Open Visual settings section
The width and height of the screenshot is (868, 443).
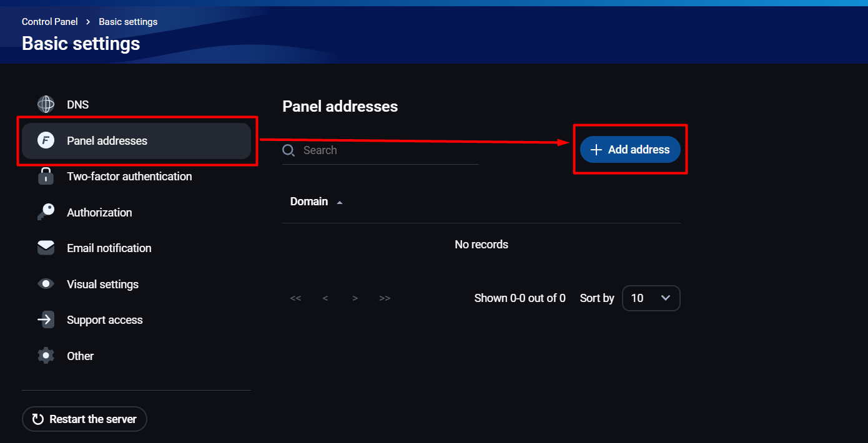pos(136,284)
